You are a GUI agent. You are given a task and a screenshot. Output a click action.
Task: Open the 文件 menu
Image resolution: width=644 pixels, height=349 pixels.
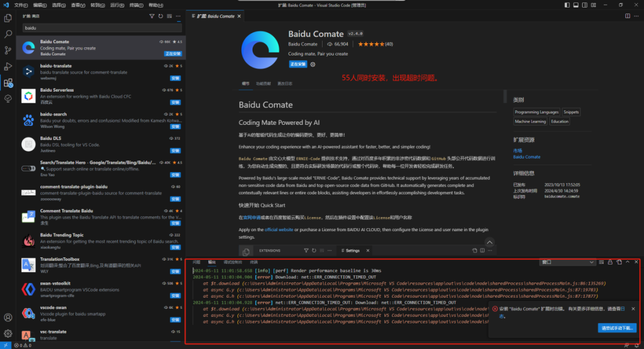(21, 5)
